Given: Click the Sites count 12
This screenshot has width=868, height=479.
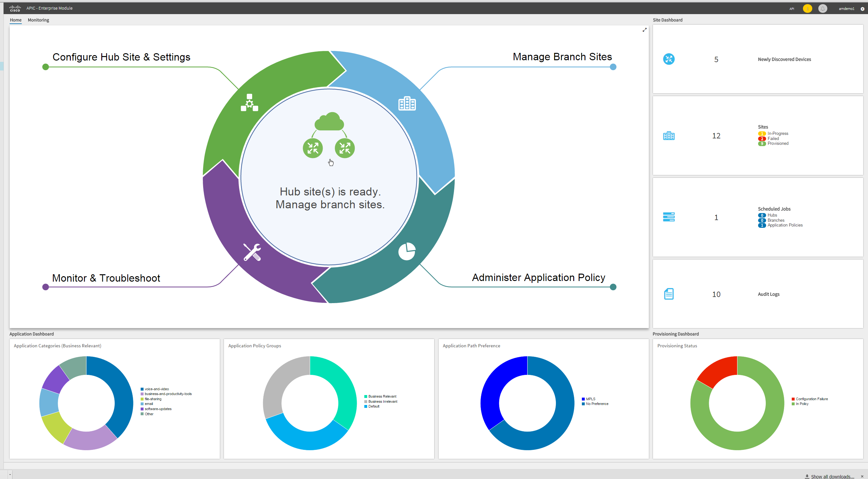Looking at the screenshot, I should [x=716, y=136].
